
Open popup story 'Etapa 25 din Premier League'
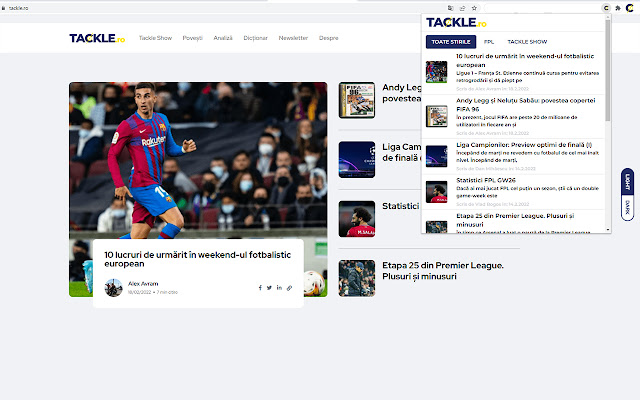(515, 220)
